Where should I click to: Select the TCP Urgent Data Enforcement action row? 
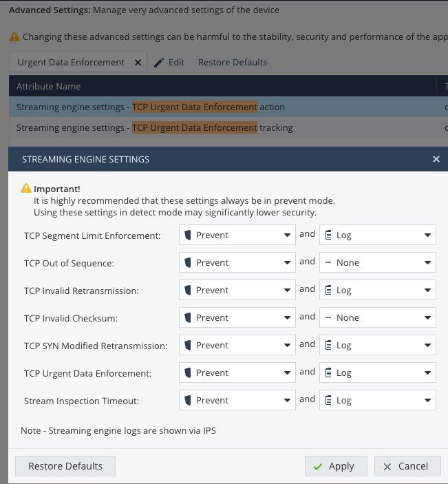[228, 107]
